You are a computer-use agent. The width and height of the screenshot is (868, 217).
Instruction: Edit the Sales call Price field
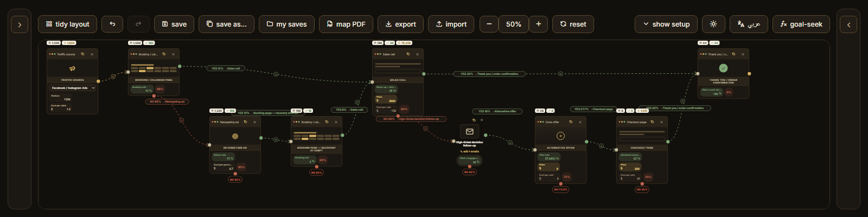coord(386,100)
